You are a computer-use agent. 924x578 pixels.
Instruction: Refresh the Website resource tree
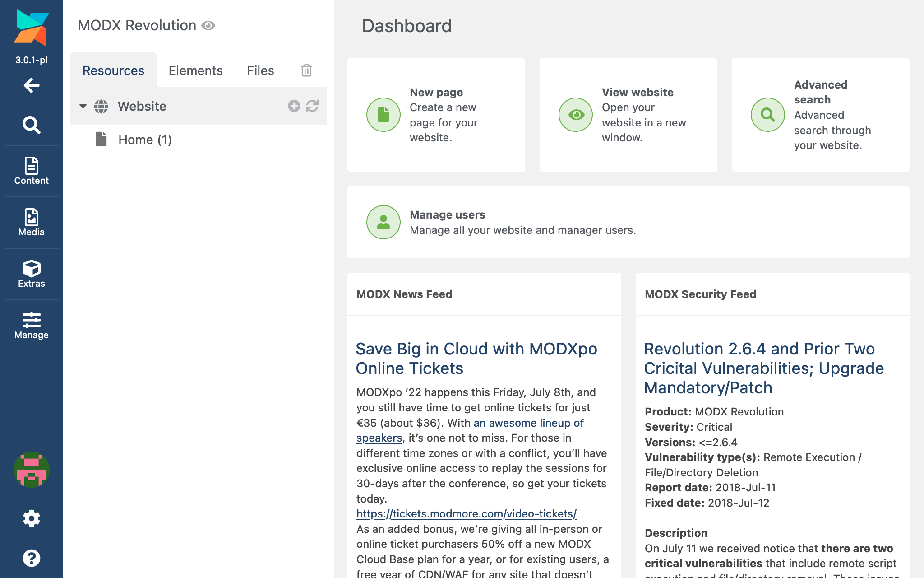[x=312, y=106]
